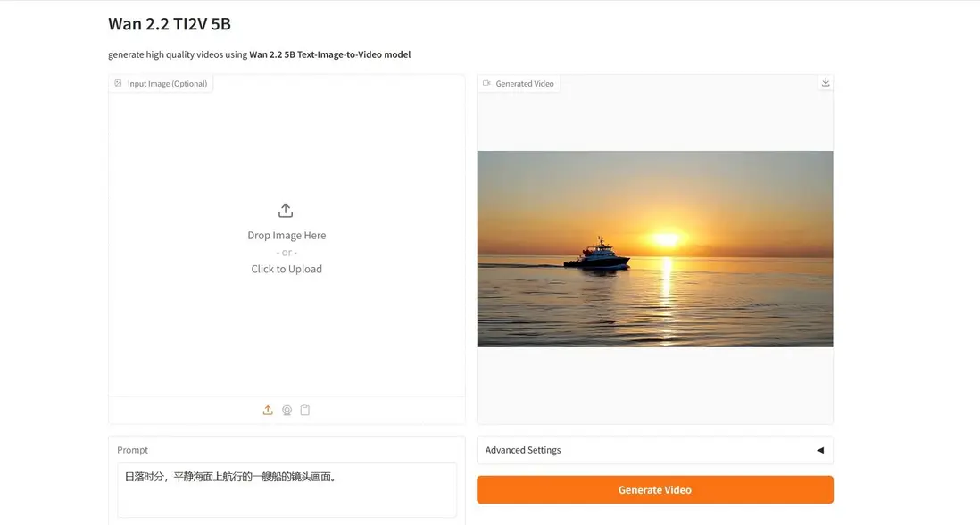Viewport: 980px width, 525px height.
Task: Paste image from clipboard icon
Action: tap(305, 411)
